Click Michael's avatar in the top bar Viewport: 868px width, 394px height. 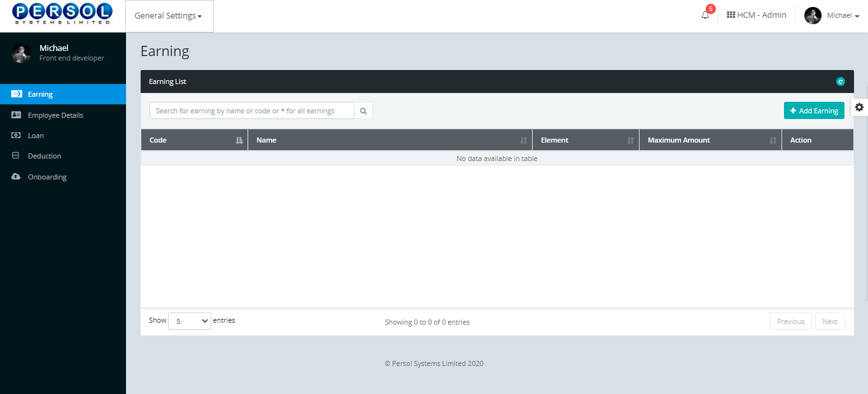coord(813,15)
